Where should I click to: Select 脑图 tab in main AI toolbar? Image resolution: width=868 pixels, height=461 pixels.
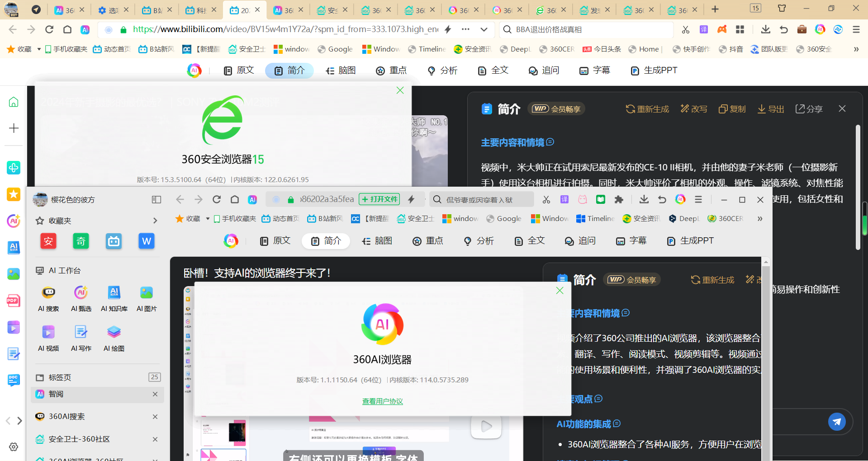coord(341,71)
